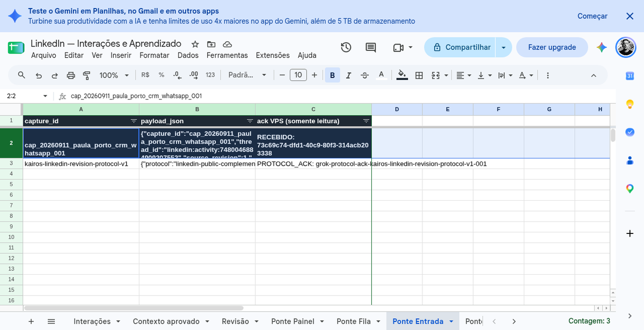
Task: Switch to Interações sheet tab
Action: (92, 321)
